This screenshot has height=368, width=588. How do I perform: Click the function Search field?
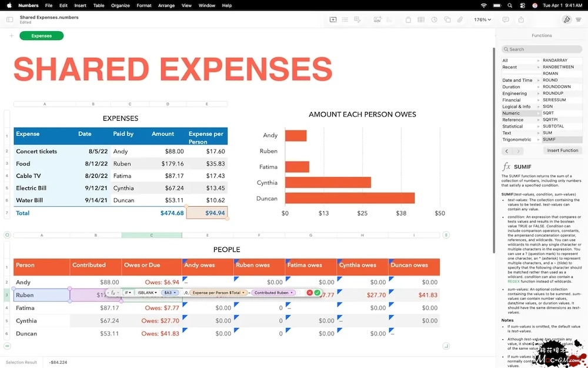[542, 49]
